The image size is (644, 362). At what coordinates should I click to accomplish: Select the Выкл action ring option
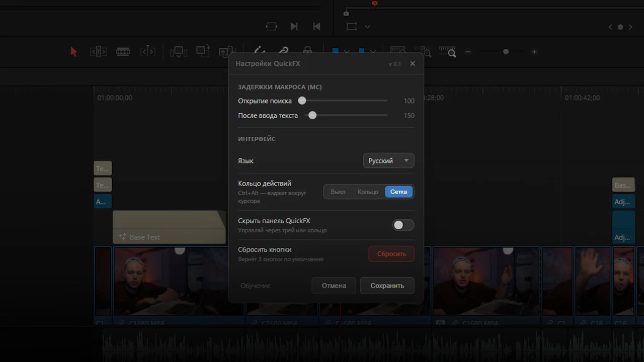338,192
